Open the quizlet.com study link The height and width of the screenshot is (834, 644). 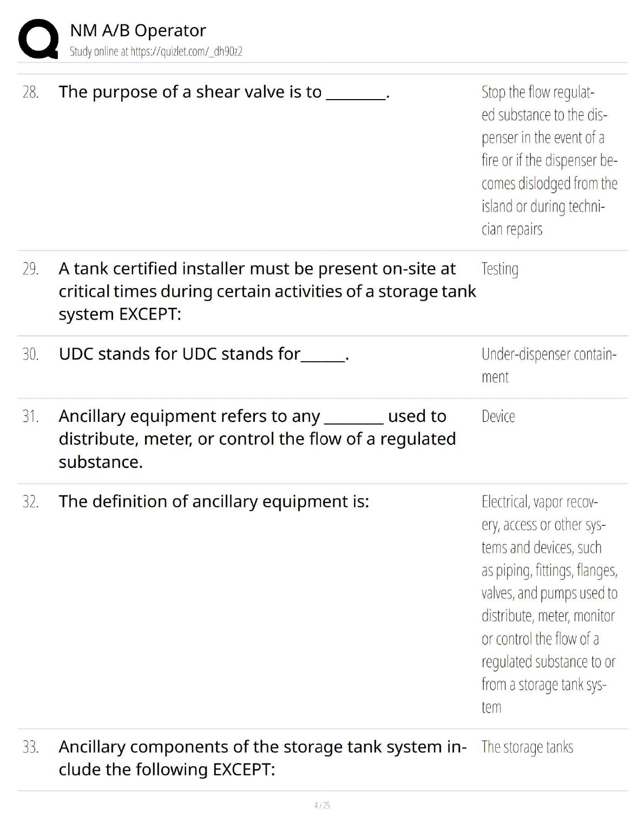pyautogui.click(x=186, y=52)
